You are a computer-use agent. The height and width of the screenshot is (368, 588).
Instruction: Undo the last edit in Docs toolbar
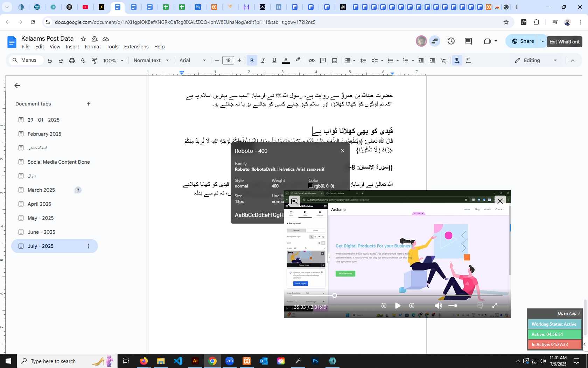pyautogui.click(x=50, y=61)
